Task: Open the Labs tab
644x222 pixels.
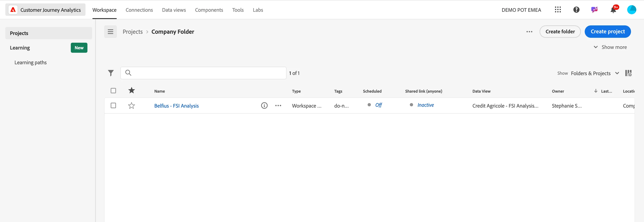Action: (x=258, y=10)
